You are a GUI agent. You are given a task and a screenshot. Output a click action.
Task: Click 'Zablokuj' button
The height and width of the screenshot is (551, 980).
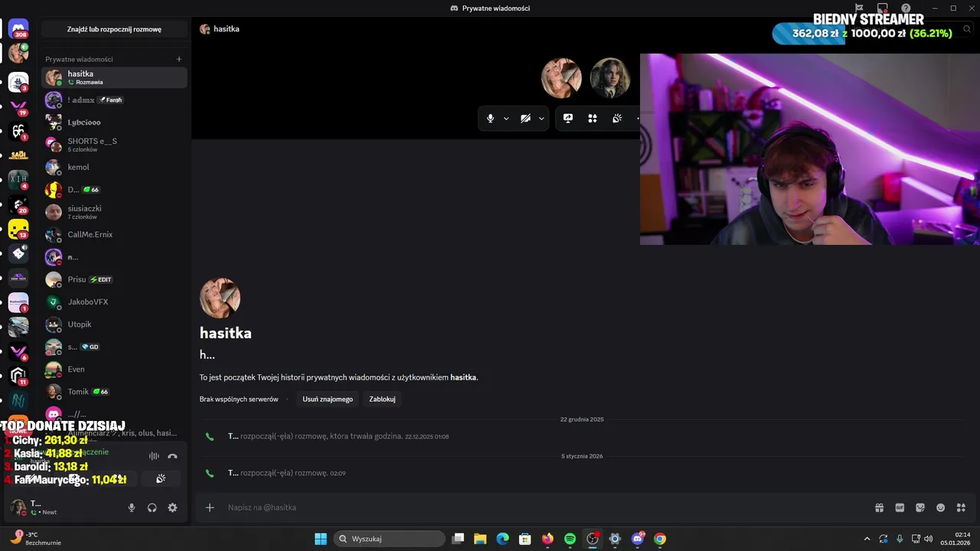[382, 399]
